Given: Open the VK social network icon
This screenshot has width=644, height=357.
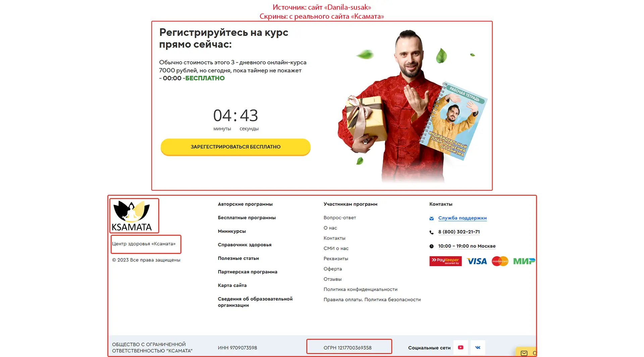Looking at the screenshot, I should [x=478, y=348].
